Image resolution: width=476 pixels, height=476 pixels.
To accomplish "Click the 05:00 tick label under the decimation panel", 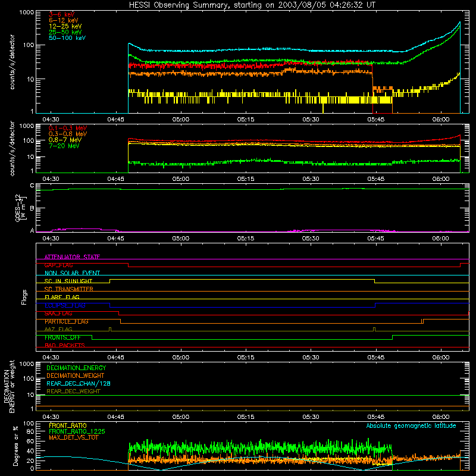I will 181,417.
